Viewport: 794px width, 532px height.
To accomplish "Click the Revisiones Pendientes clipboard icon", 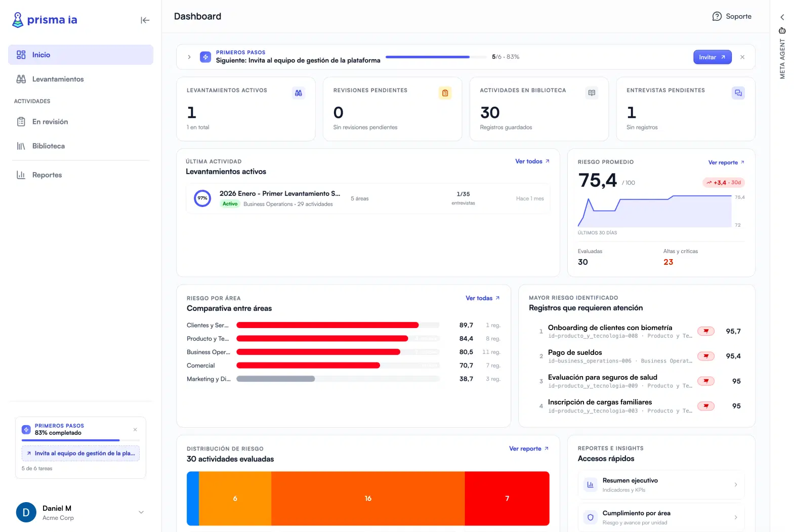I will coord(445,93).
